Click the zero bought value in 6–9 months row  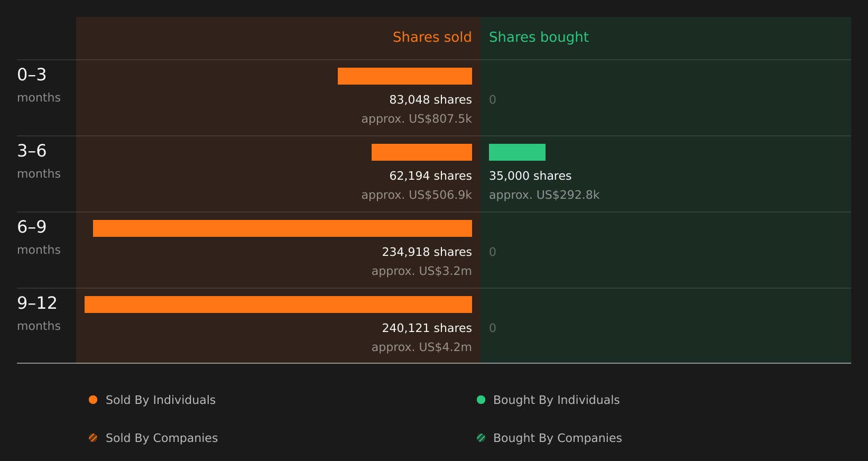pyautogui.click(x=493, y=252)
